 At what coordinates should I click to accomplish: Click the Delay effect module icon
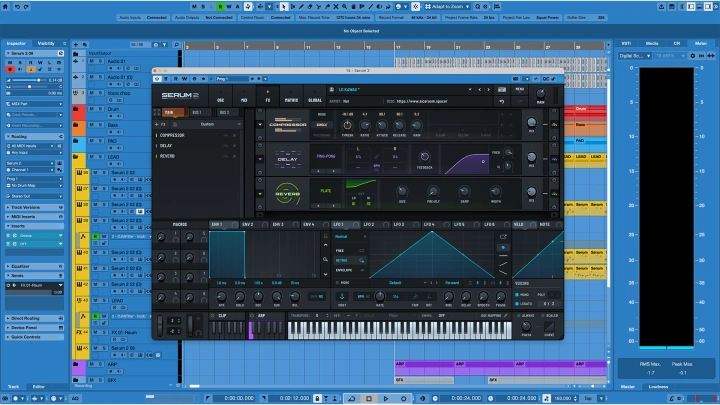point(288,157)
